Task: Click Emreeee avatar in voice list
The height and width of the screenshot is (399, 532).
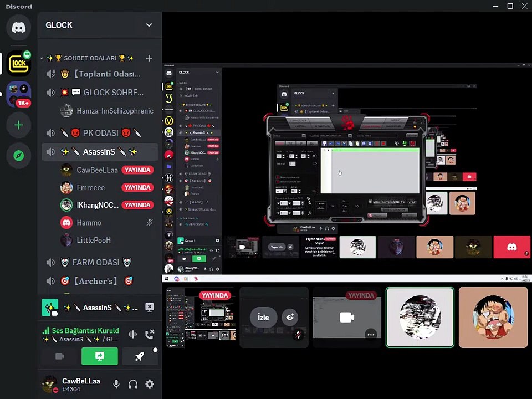Action: 66,188
